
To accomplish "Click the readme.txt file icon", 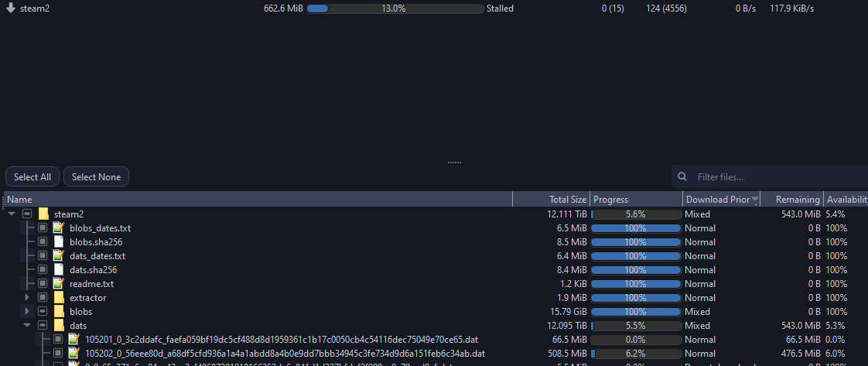I will pos(59,283).
